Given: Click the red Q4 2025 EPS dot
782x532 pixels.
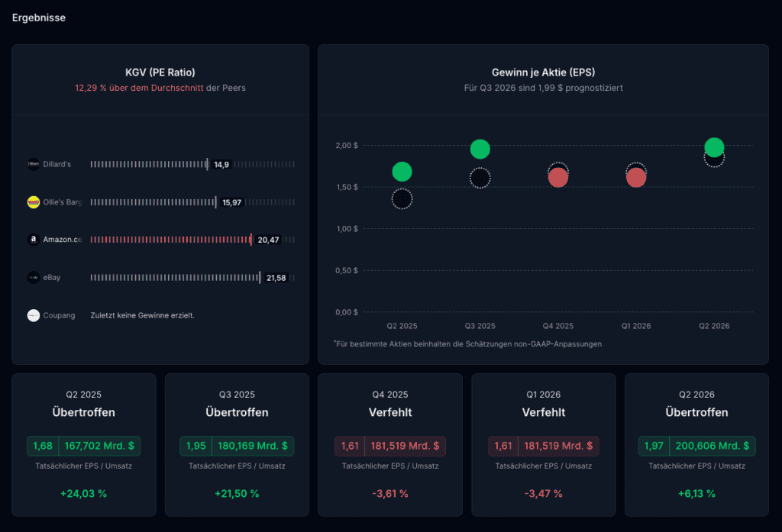Looking at the screenshot, I should click(558, 178).
